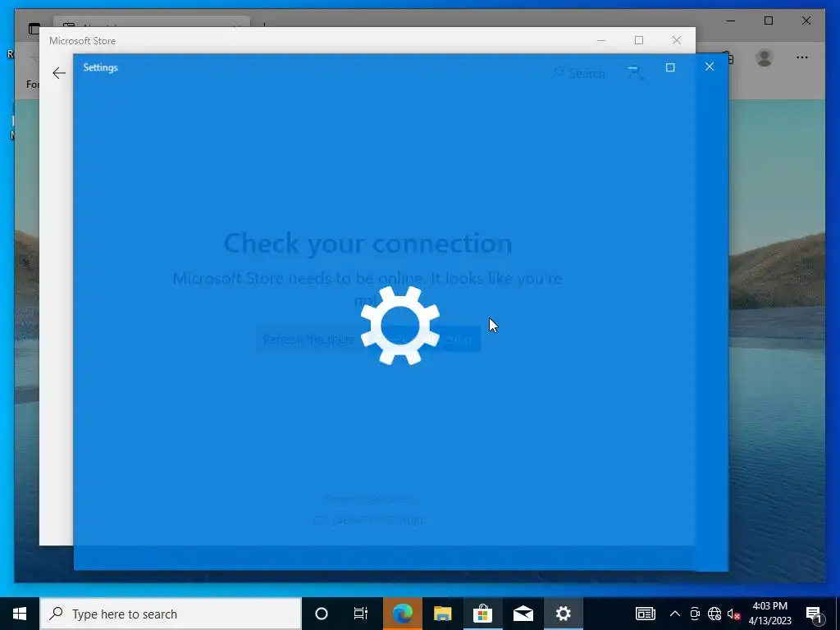Close the Edge browser window
This screenshot has height=630, width=840.
[806, 21]
